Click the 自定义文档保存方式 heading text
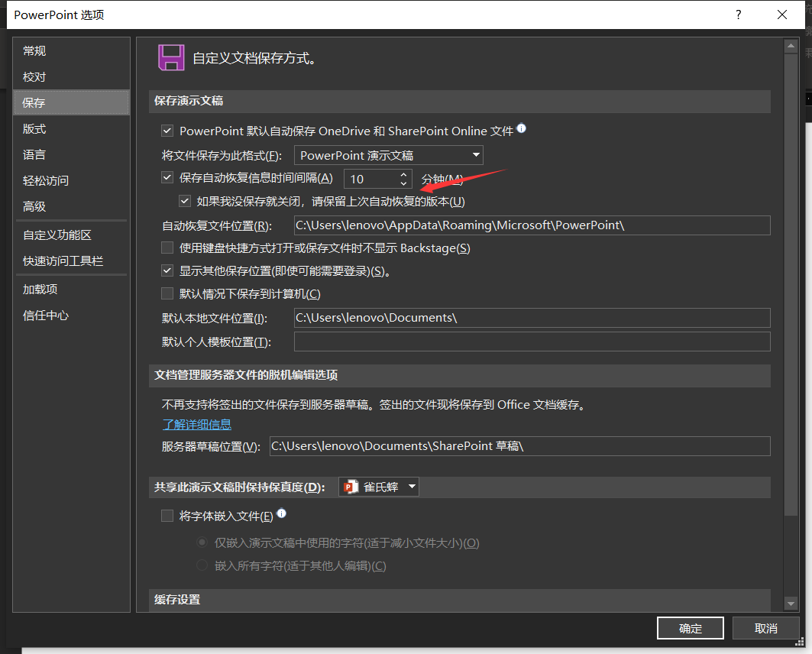This screenshot has height=654, width=812. [254, 58]
